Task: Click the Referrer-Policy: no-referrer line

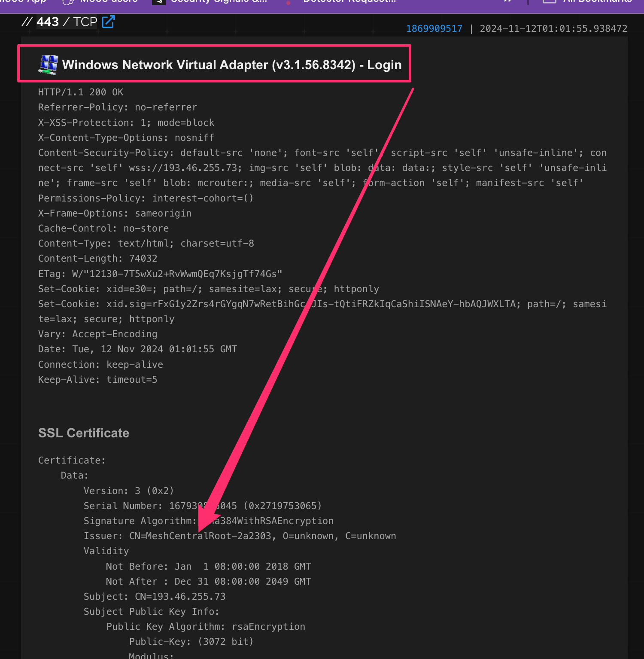Action: click(118, 107)
